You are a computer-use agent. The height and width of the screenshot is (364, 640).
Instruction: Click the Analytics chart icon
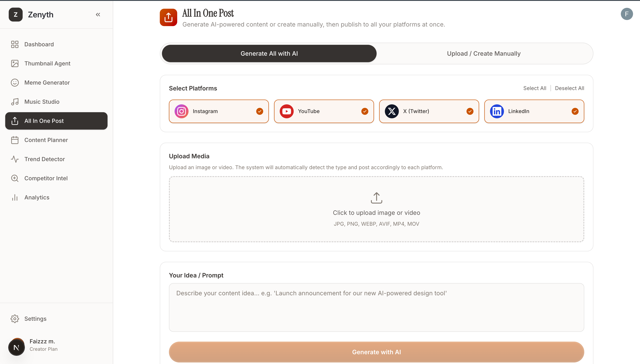point(15,197)
